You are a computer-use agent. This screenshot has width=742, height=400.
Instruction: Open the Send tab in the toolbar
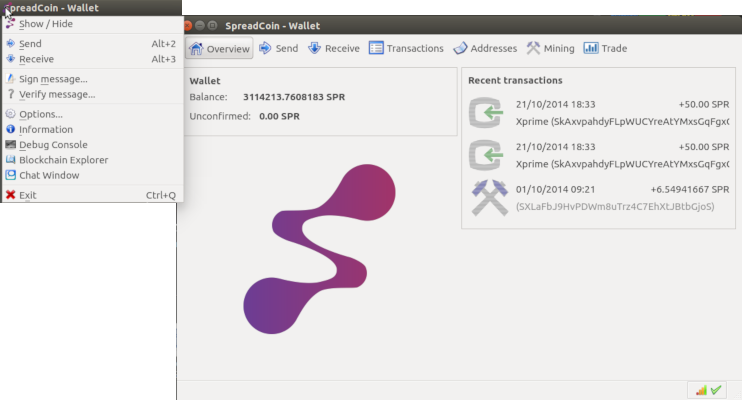click(x=279, y=48)
